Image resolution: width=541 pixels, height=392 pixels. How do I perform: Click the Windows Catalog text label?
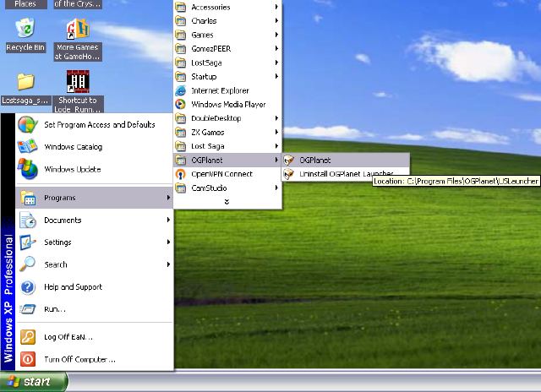74,147
